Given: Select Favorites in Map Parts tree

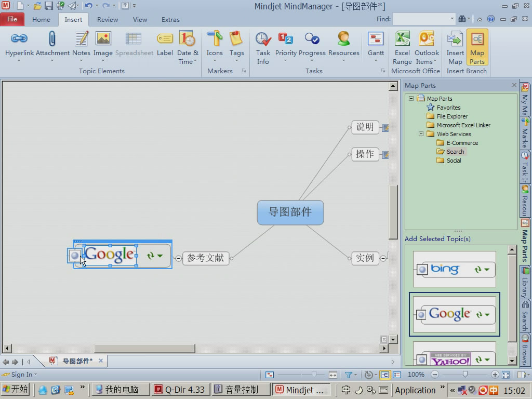Looking at the screenshot, I should (x=448, y=107).
